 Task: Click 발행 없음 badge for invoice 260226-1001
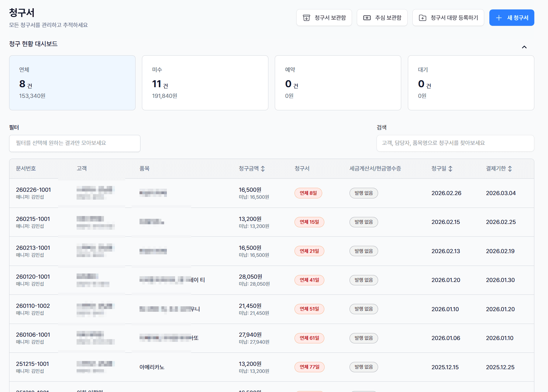(364, 193)
